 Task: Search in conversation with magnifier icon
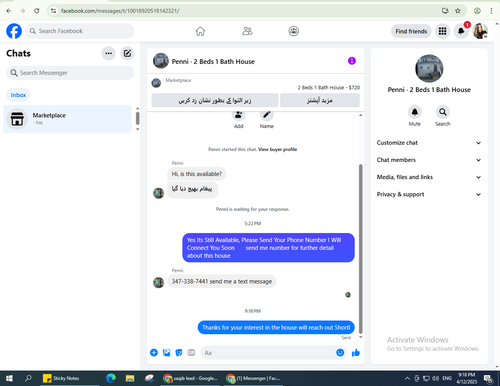tap(443, 112)
